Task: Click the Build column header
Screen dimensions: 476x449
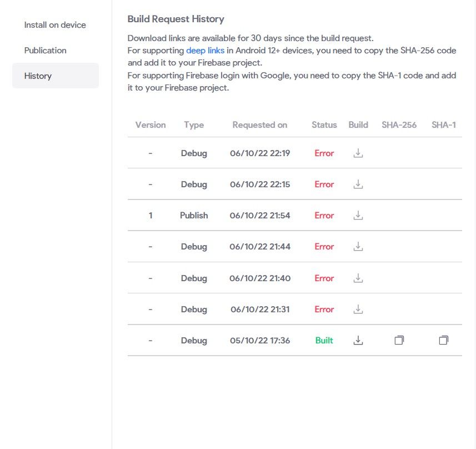Action: [358, 125]
